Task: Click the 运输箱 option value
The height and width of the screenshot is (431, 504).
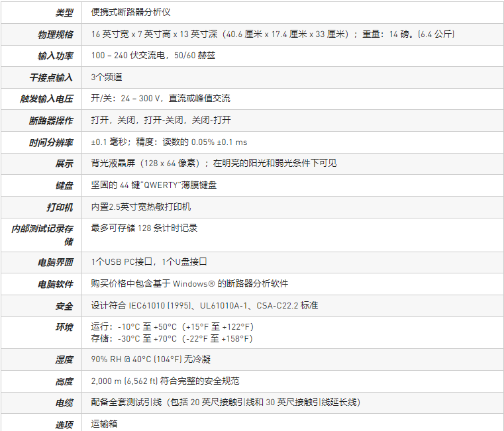Action: (x=104, y=424)
